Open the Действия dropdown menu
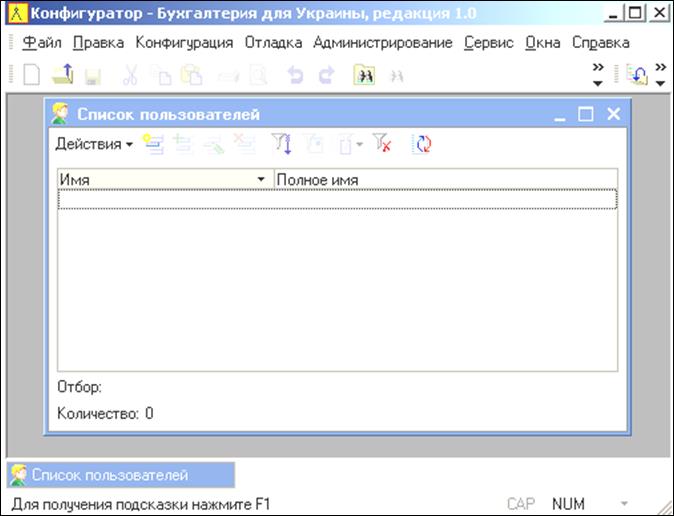The image size is (674, 516). tap(94, 144)
